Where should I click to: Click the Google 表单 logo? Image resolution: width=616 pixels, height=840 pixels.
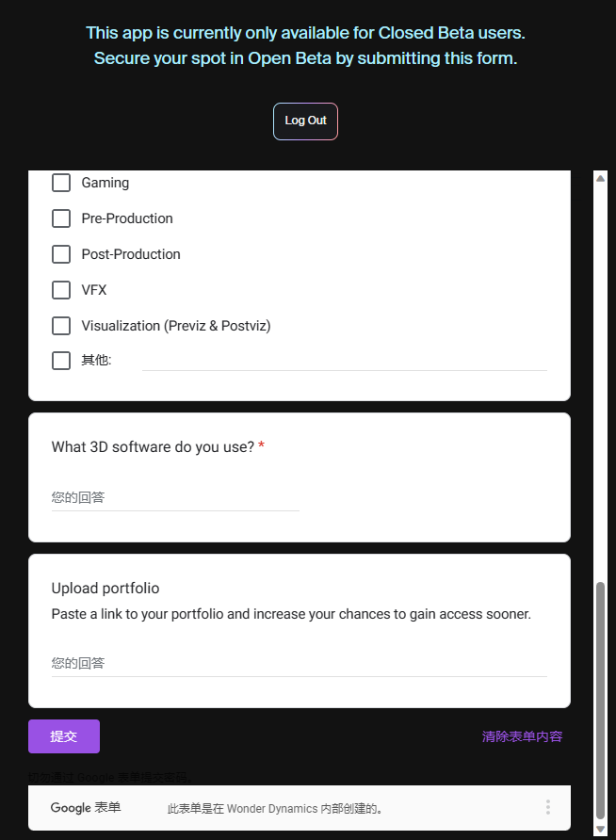[x=86, y=808]
